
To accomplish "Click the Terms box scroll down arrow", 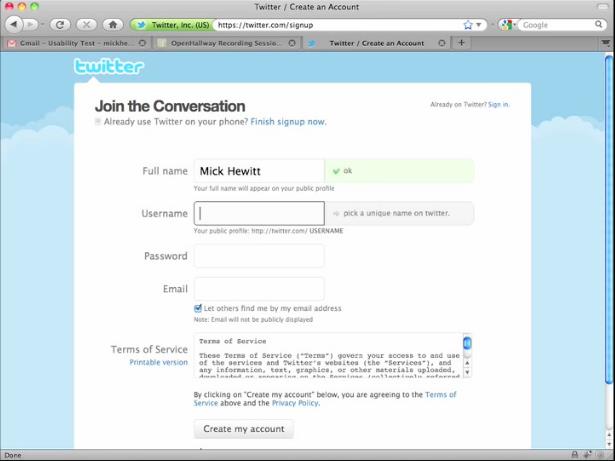I will click(467, 372).
